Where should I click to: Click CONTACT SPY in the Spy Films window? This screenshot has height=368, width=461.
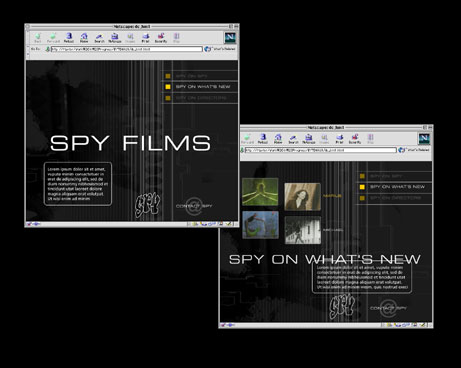click(x=194, y=206)
